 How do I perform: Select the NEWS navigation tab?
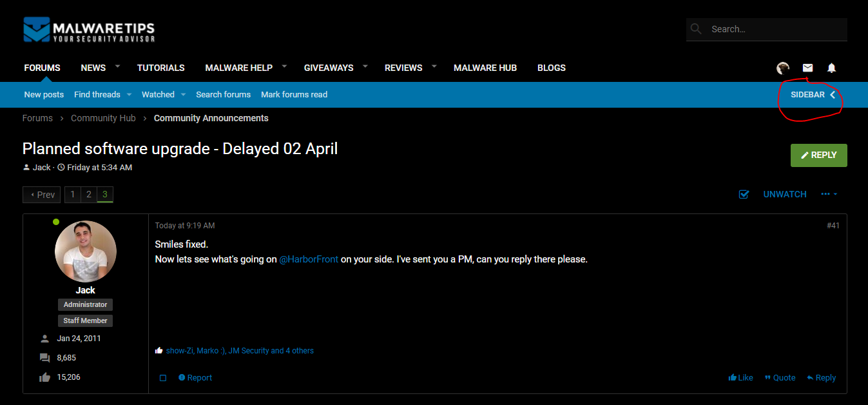click(x=93, y=68)
